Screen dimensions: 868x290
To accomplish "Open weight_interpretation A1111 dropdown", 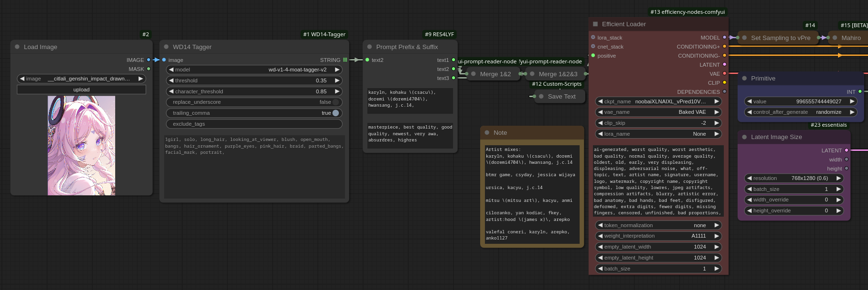I will [x=659, y=236].
